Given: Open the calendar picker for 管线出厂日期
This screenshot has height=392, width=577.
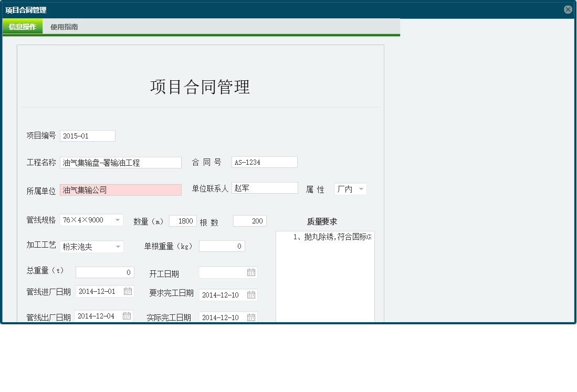Looking at the screenshot, I should pyautogui.click(x=127, y=315).
